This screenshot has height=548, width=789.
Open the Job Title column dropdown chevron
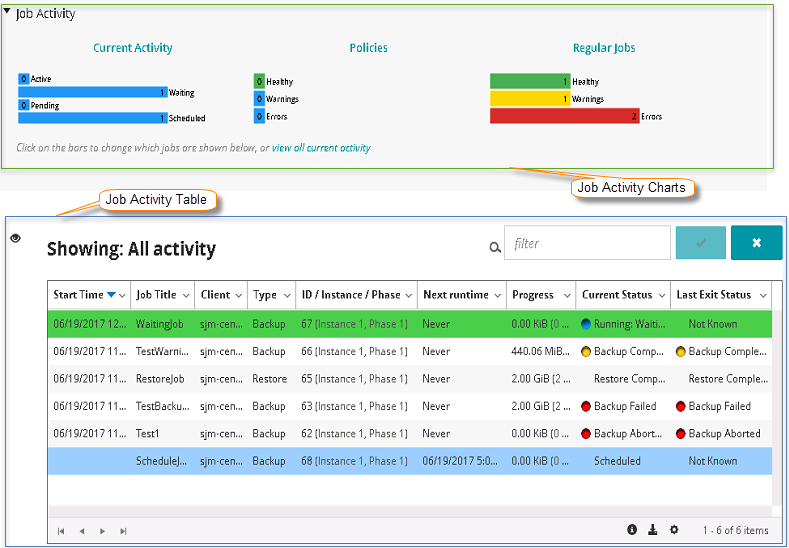point(186,296)
